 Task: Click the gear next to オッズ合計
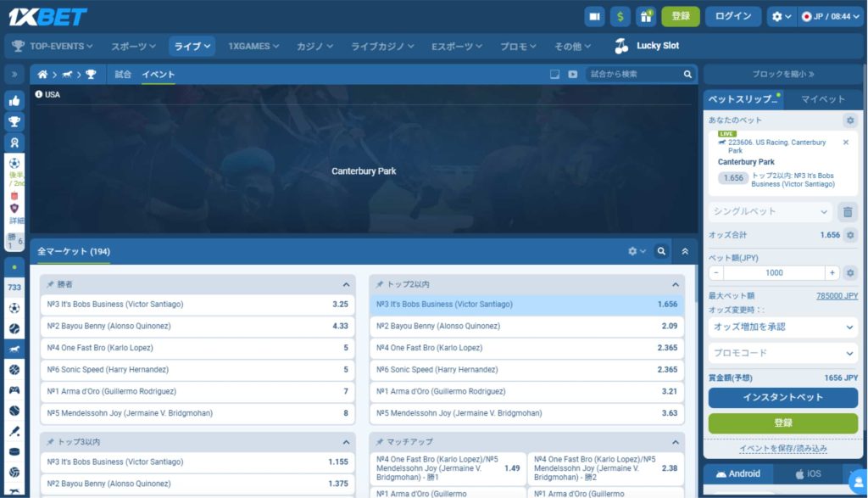pos(850,235)
